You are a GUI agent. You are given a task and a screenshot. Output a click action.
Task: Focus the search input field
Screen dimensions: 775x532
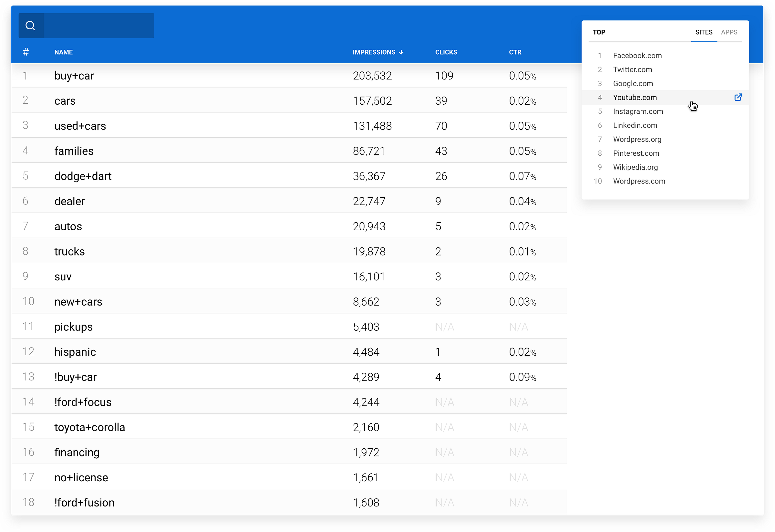pyautogui.click(x=99, y=26)
